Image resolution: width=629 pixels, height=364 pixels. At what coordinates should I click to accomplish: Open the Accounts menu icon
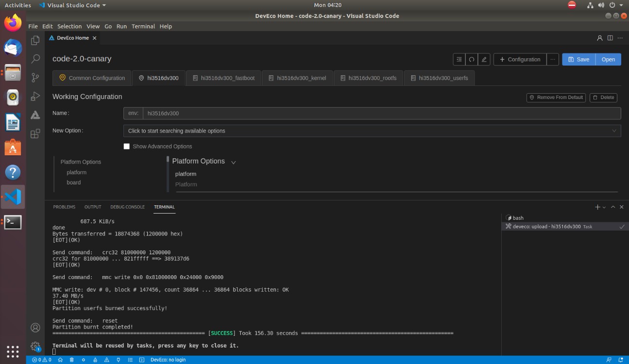point(35,328)
